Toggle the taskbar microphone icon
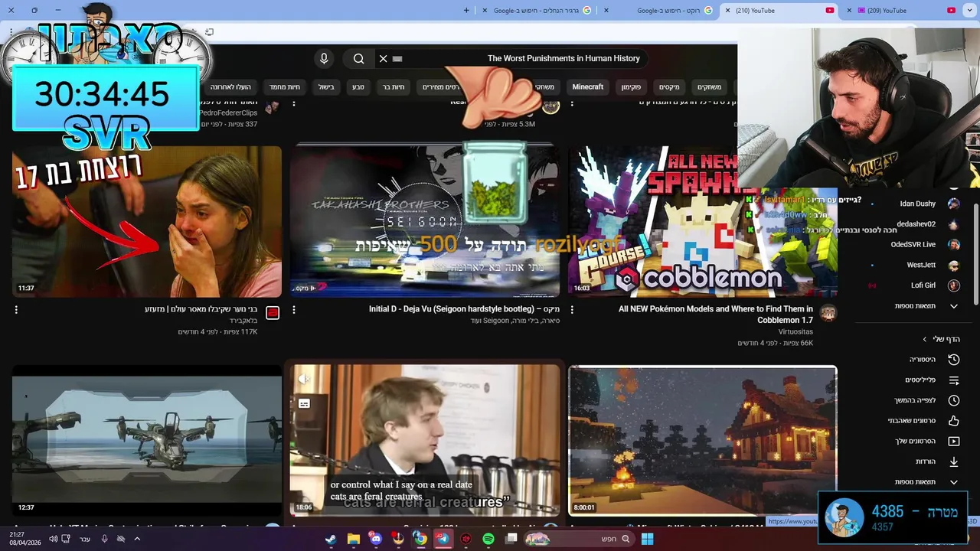Screen dimensions: 980x551 pyautogui.click(x=105, y=539)
